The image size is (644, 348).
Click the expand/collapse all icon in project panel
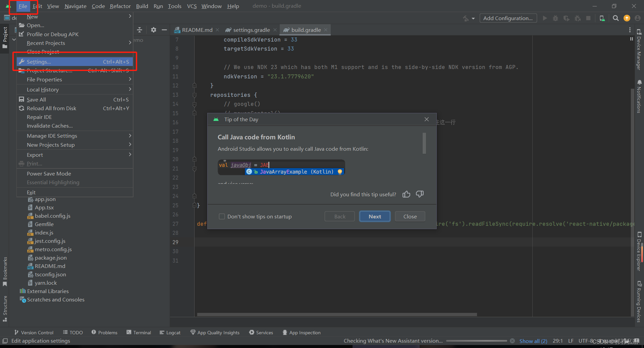coord(140,30)
